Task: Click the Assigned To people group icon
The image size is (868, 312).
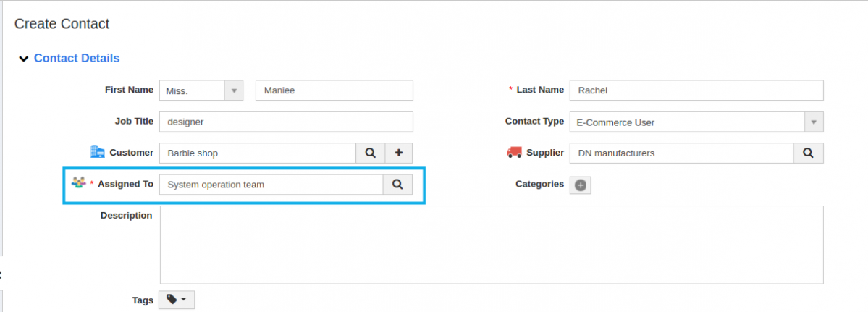Action: coord(79,182)
